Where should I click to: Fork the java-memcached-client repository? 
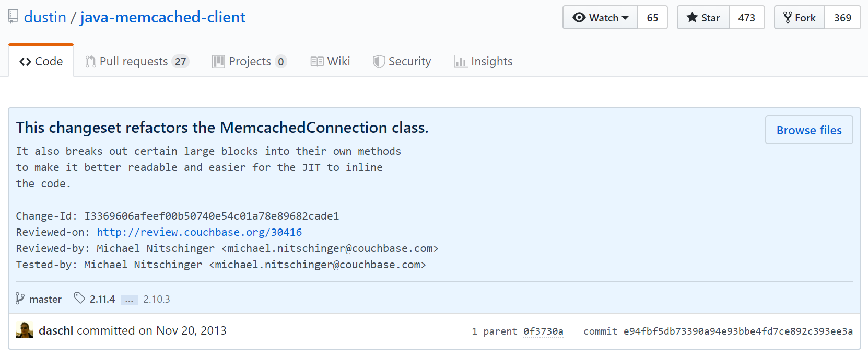(800, 18)
